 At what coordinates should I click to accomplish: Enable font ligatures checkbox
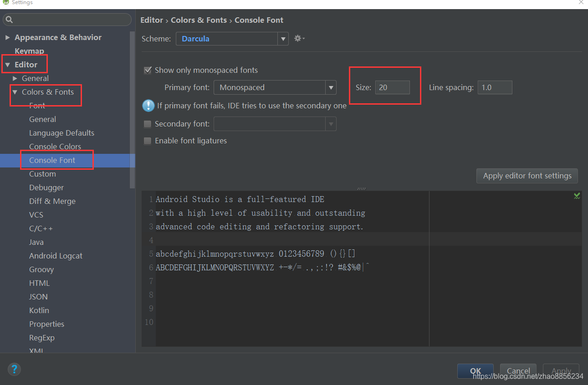[x=148, y=141]
